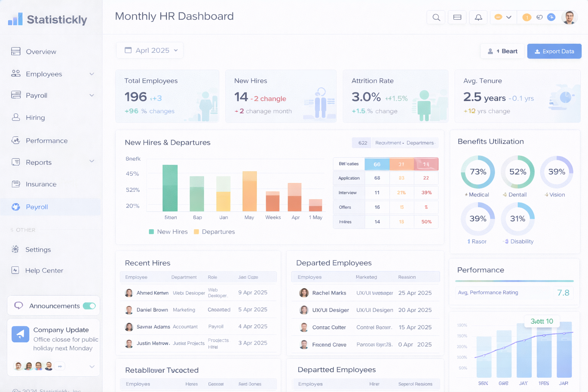Click the calendar icon next to April 2025
The width and height of the screenshot is (588, 392).
click(x=128, y=50)
